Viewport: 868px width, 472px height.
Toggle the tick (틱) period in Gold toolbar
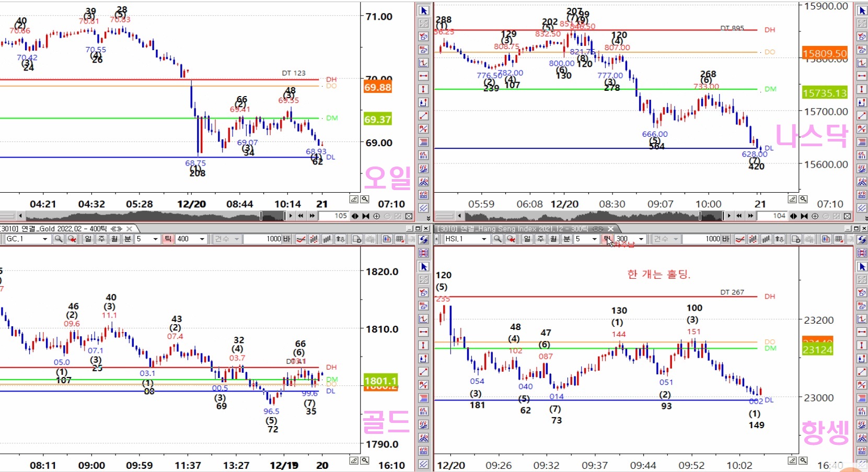click(168, 239)
